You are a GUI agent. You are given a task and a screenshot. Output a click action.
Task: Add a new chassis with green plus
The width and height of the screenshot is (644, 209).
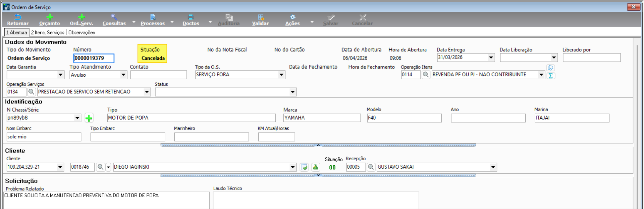pos(89,118)
